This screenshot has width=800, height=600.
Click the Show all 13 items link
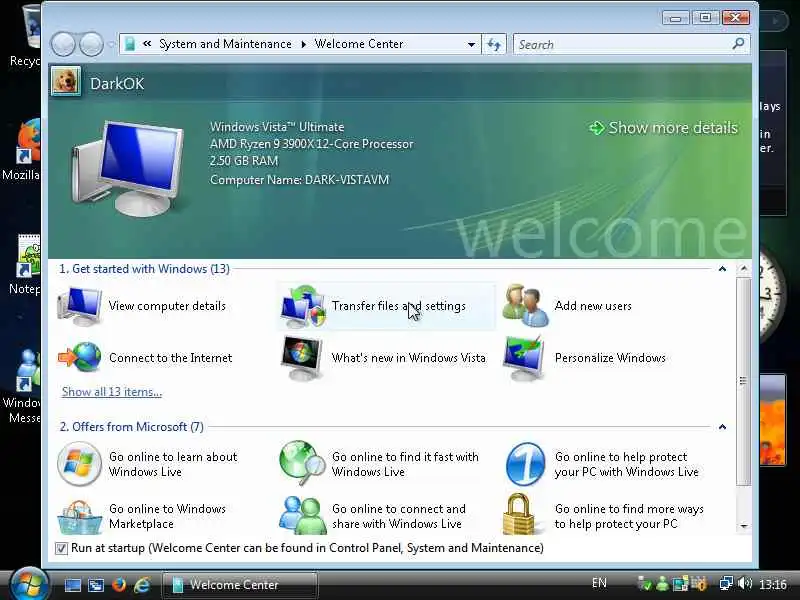[112, 392]
